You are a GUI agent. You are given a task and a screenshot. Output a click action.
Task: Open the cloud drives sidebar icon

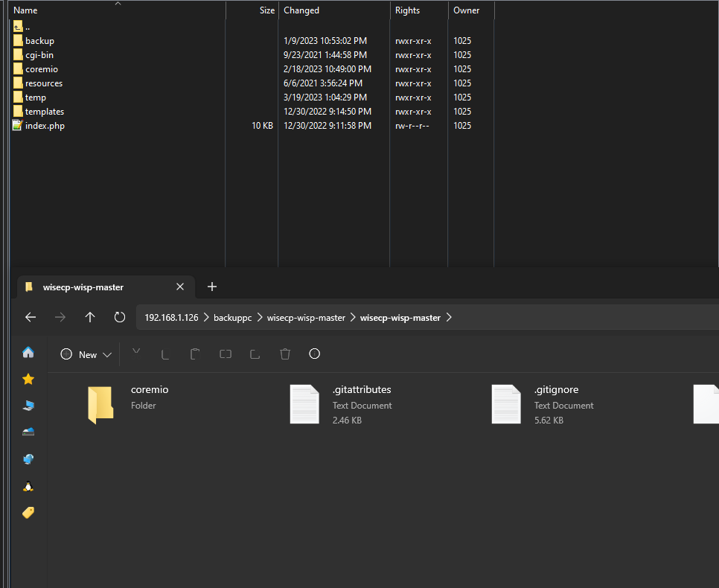point(28,432)
